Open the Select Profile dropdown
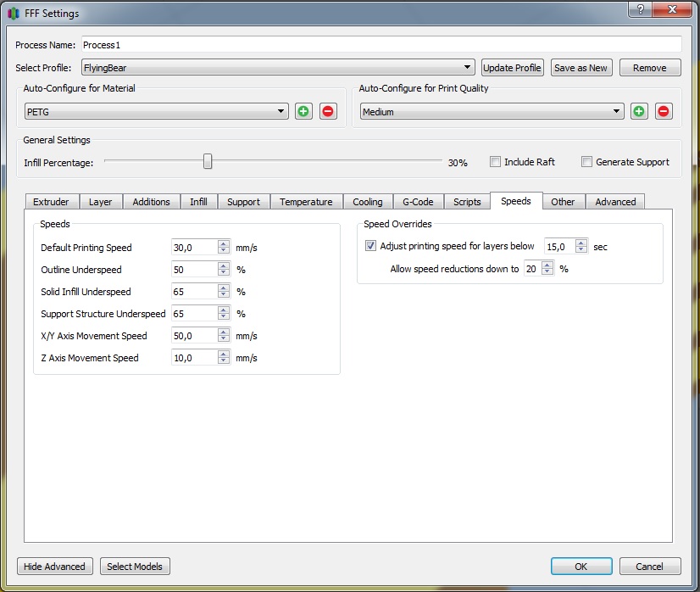The height and width of the screenshot is (592, 700). pyautogui.click(x=278, y=68)
